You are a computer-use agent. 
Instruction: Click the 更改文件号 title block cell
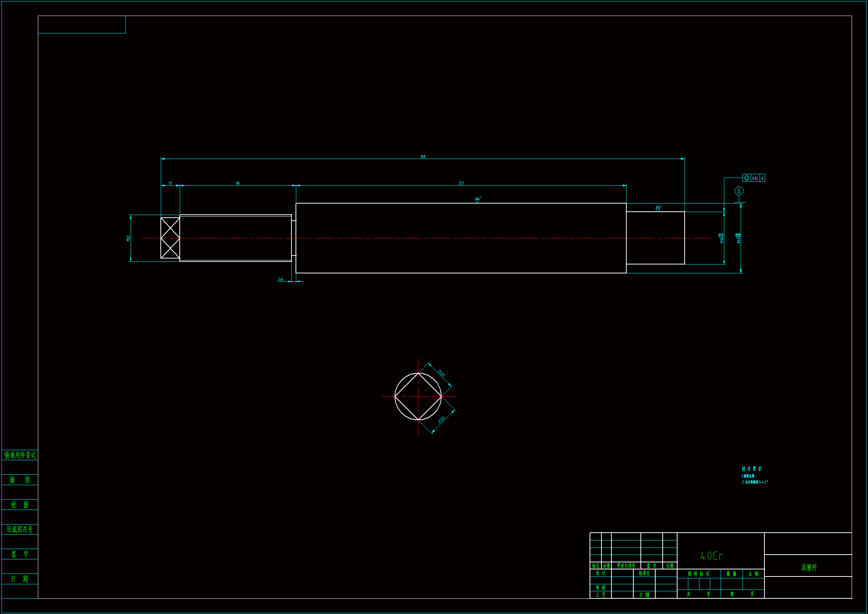pos(626,566)
